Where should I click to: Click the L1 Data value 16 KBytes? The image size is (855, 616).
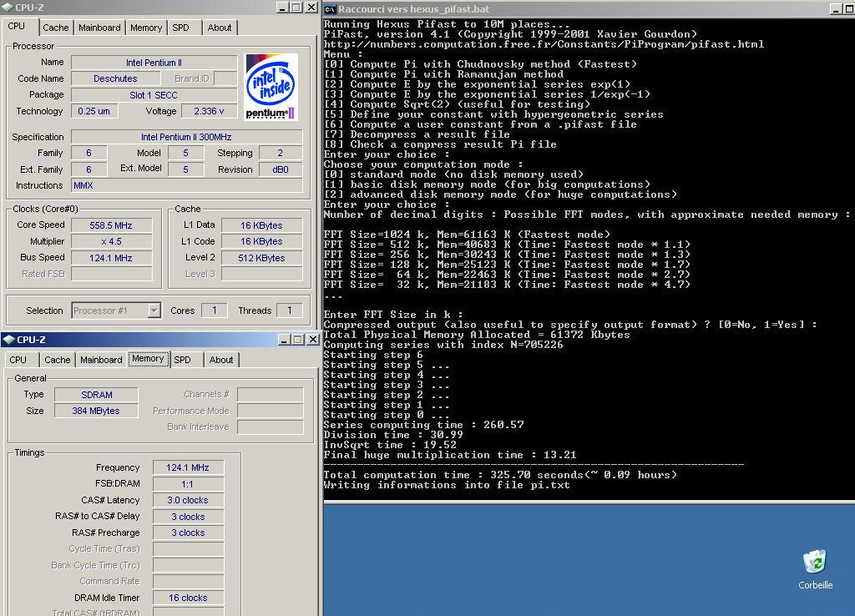pos(261,225)
